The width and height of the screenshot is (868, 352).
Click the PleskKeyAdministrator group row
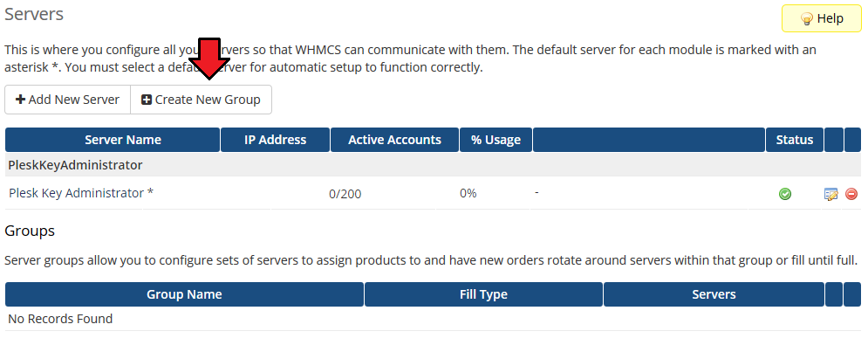(433, 165)
